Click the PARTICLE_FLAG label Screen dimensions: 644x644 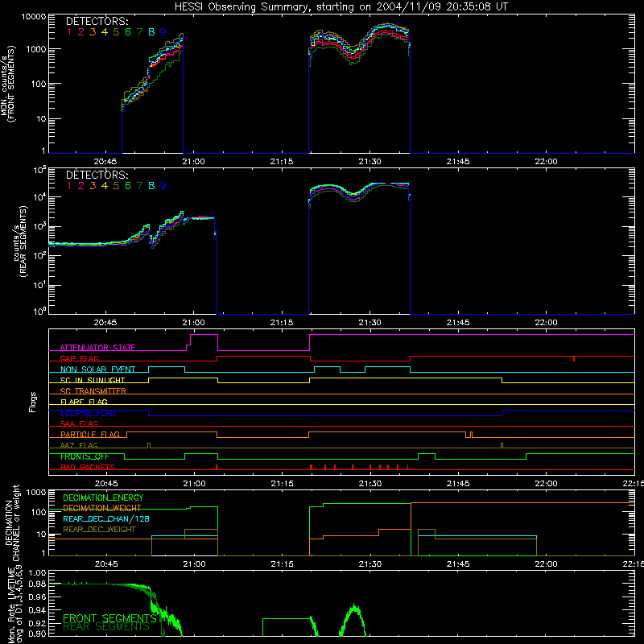(x=90, y=434)
